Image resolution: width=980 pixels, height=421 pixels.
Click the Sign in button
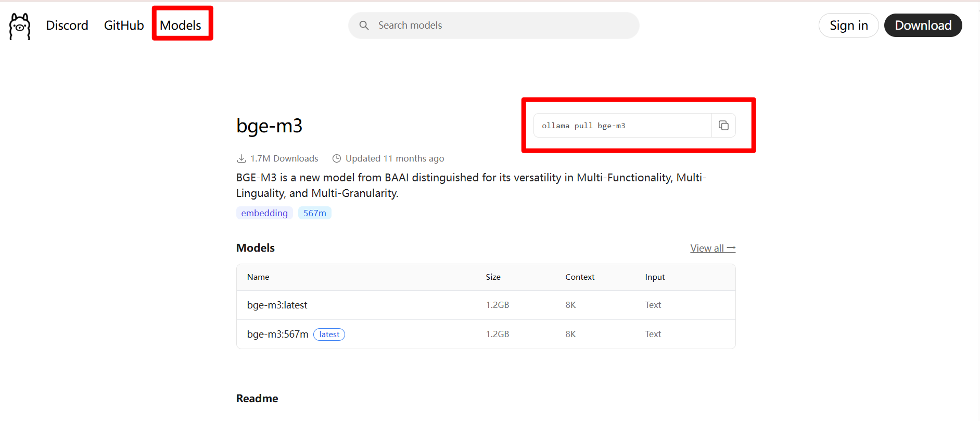pyautogui.click(x=848, y=26)
